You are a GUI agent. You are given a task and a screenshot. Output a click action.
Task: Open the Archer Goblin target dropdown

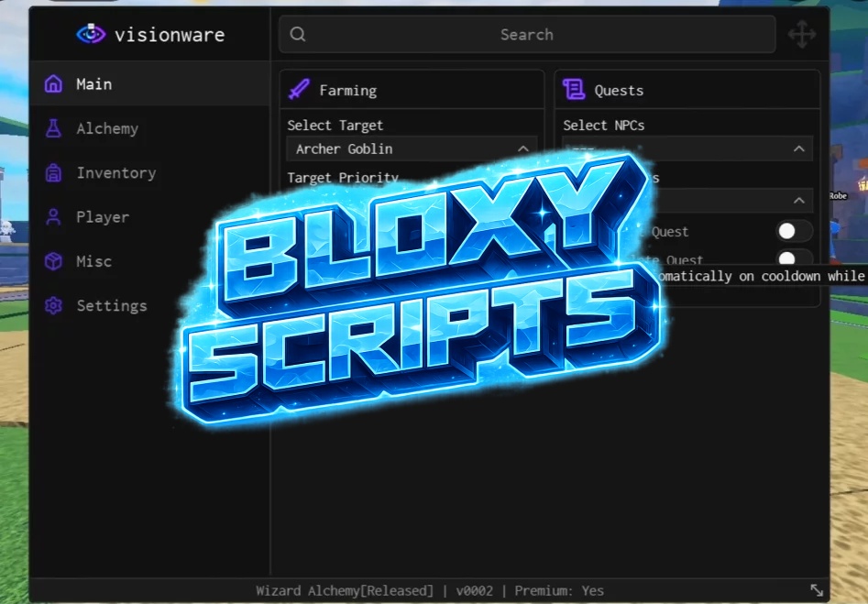click(x=412, y=148)
